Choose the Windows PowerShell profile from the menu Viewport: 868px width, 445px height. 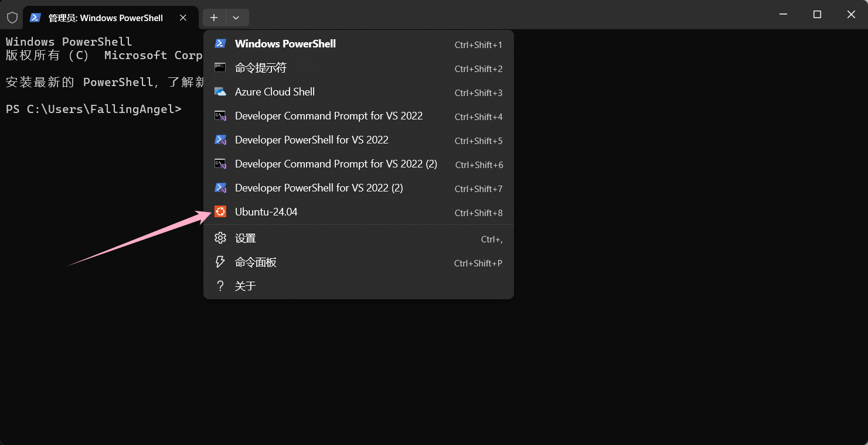pos(358,44)
